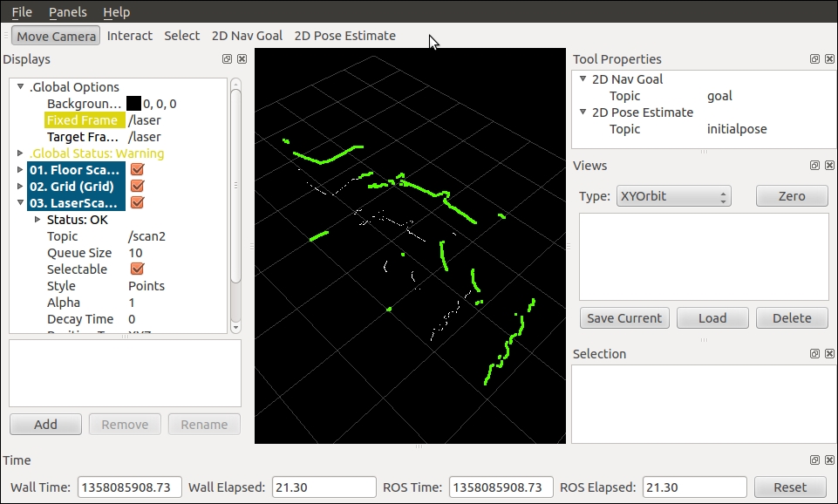
Task: Float the Views panel
Action: pos(814,165)
